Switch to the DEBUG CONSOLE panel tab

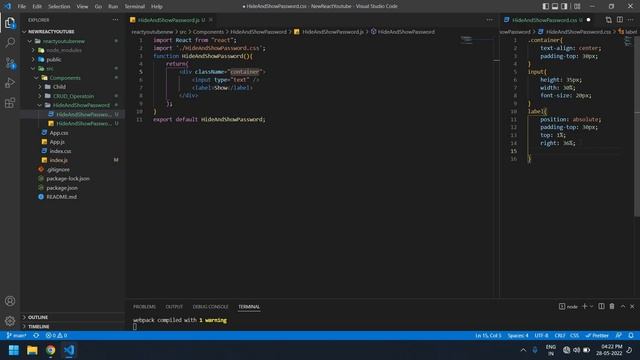211,307
